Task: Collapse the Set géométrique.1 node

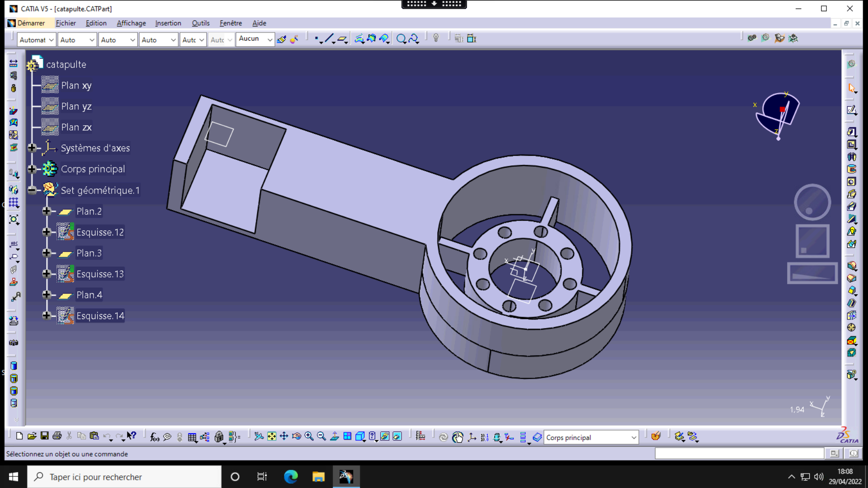Action: tap(32, 190)
